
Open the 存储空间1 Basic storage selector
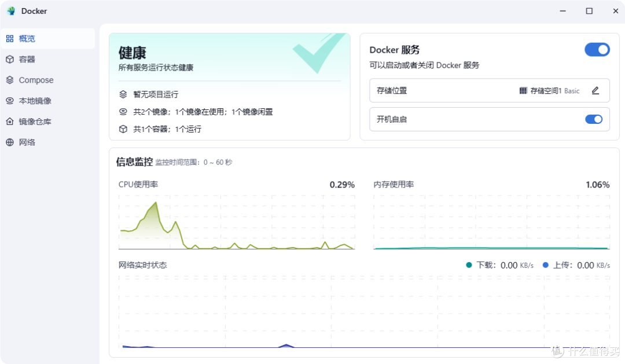click(x=556, y=90)
